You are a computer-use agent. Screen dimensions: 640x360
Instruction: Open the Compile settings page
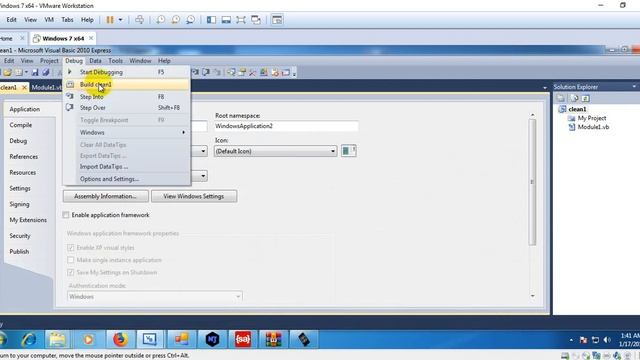coord(21,125)
